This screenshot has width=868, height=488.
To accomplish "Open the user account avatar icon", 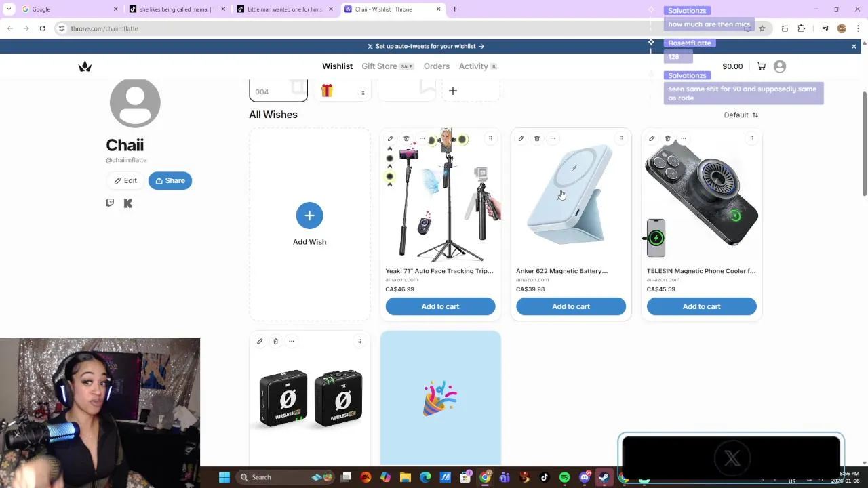I will [x=780, y=66].
